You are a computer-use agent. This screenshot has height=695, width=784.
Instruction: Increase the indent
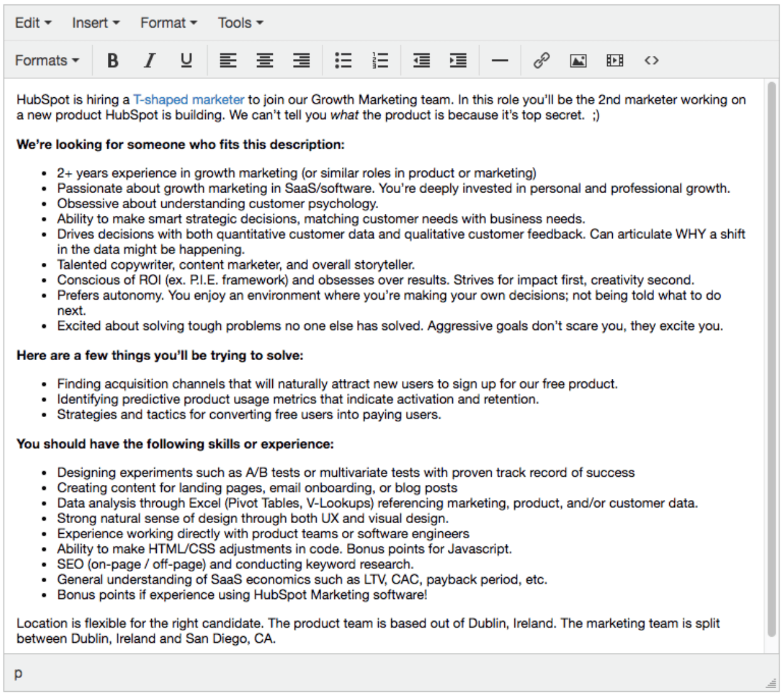tap(458, 60)
